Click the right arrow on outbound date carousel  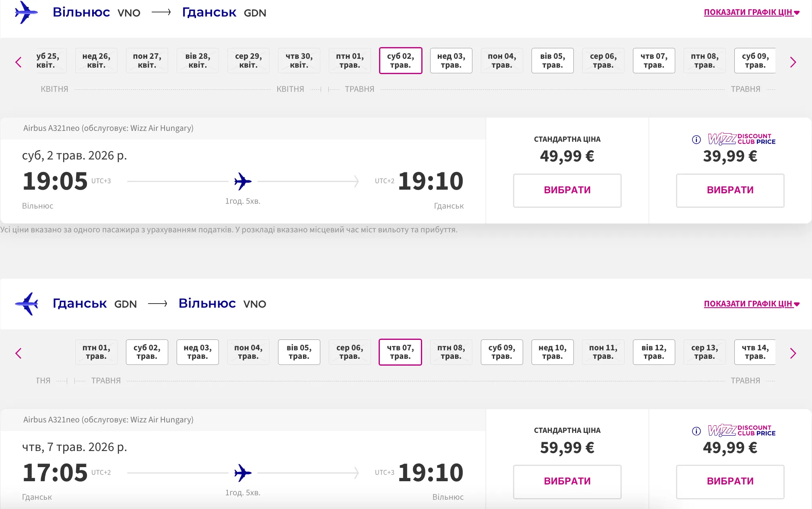[x=793, y=62]
